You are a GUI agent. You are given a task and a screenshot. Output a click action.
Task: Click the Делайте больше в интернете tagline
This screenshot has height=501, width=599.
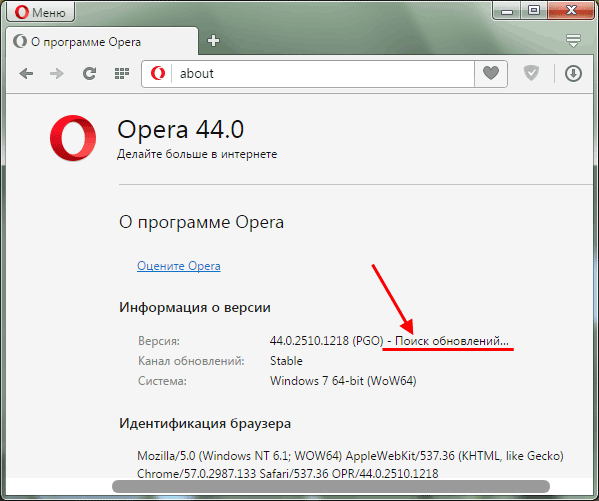197,154
